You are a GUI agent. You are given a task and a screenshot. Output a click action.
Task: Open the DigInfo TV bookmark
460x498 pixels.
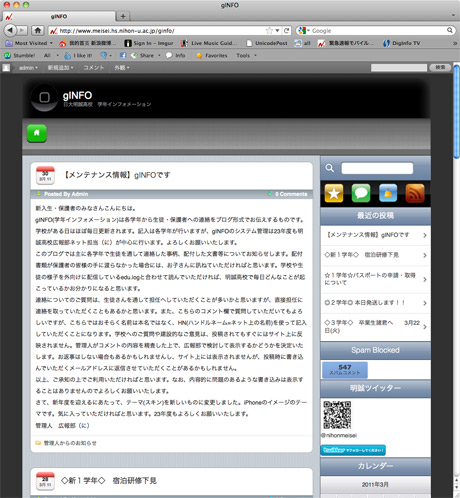tap(402, 43)
